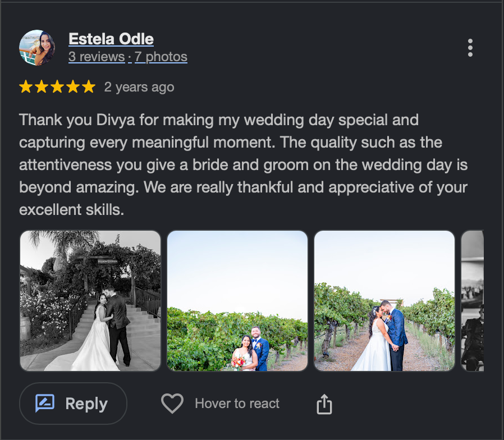
Task: Click the share review icon
Action: click(x=324, y=404)
